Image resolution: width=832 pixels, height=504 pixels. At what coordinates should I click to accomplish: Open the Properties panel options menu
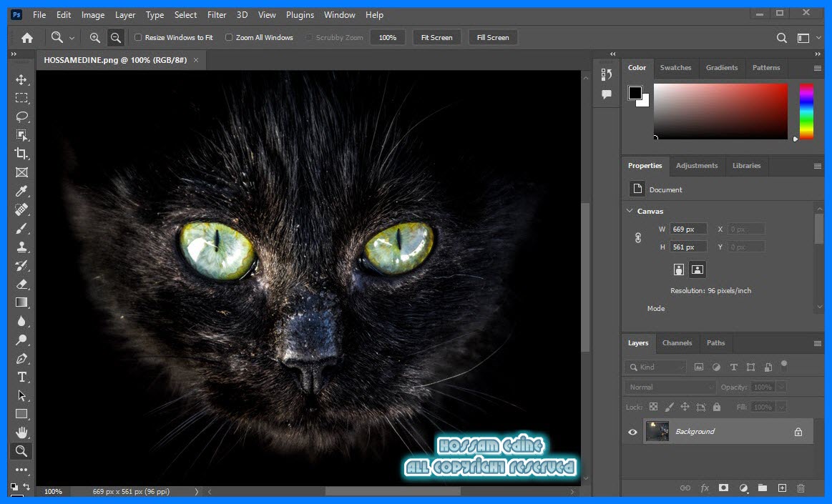pos(818,167)
